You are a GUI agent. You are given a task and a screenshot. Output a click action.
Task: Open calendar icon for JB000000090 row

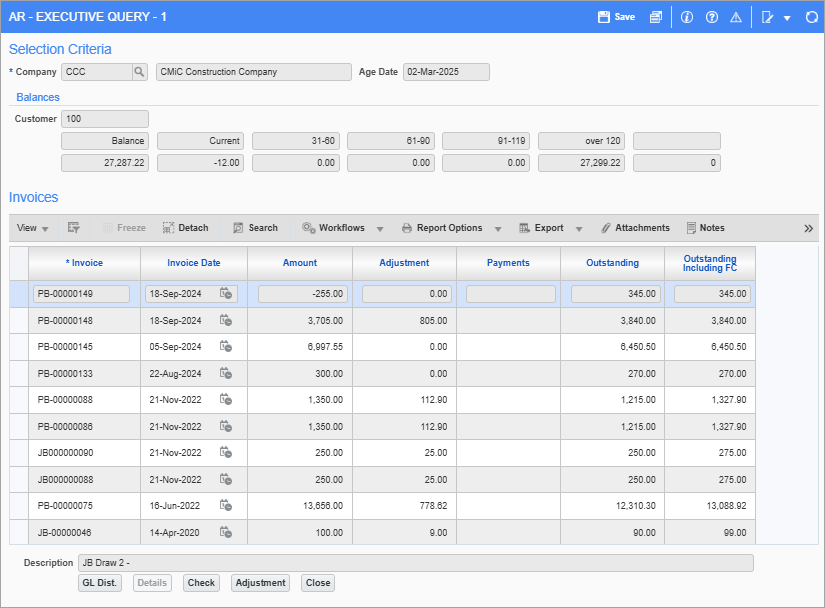226,452
